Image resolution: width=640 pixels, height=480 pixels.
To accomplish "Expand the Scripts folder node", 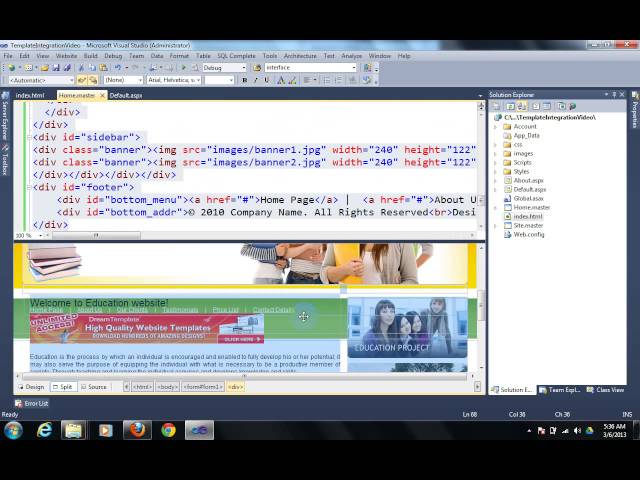I will 496,163.
